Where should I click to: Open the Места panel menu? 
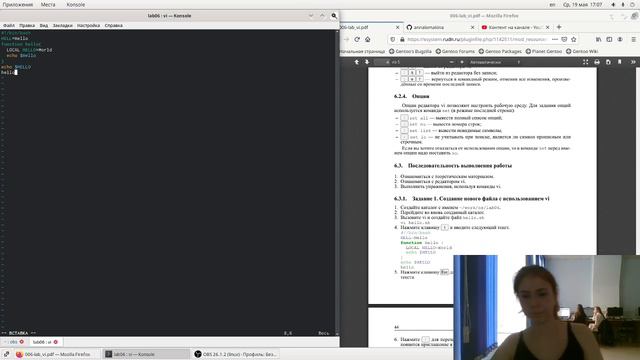(48, 4)
